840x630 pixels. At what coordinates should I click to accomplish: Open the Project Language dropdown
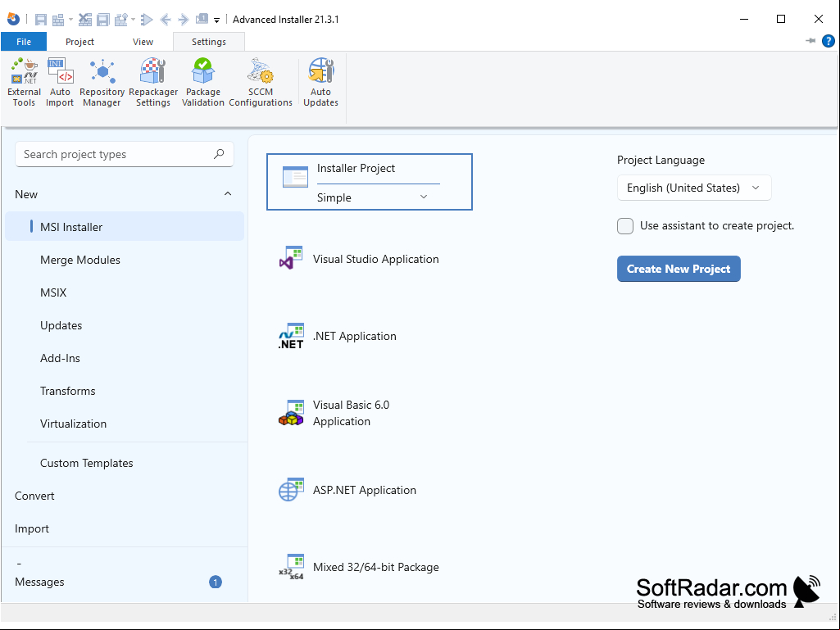click(x=694, y=188)
